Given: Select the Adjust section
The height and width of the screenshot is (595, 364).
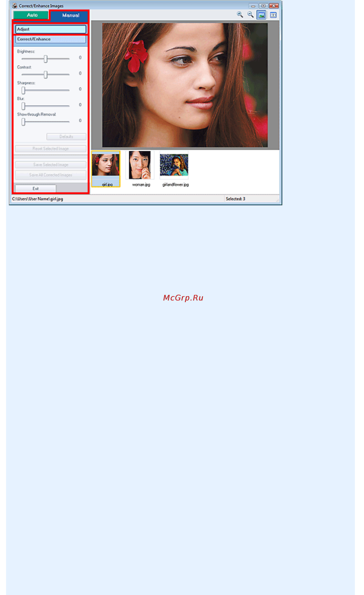Looking at the screenshot, I should coord(51,29).
